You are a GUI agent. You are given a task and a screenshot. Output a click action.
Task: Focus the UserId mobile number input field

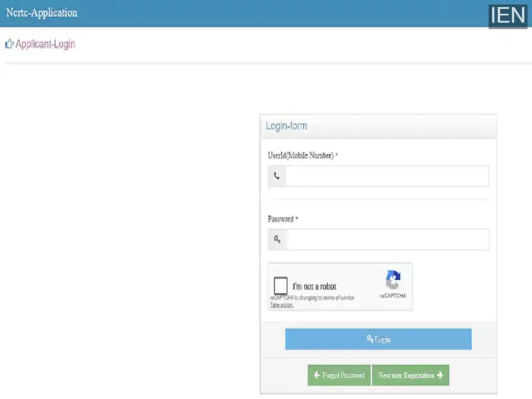(387, 176)
